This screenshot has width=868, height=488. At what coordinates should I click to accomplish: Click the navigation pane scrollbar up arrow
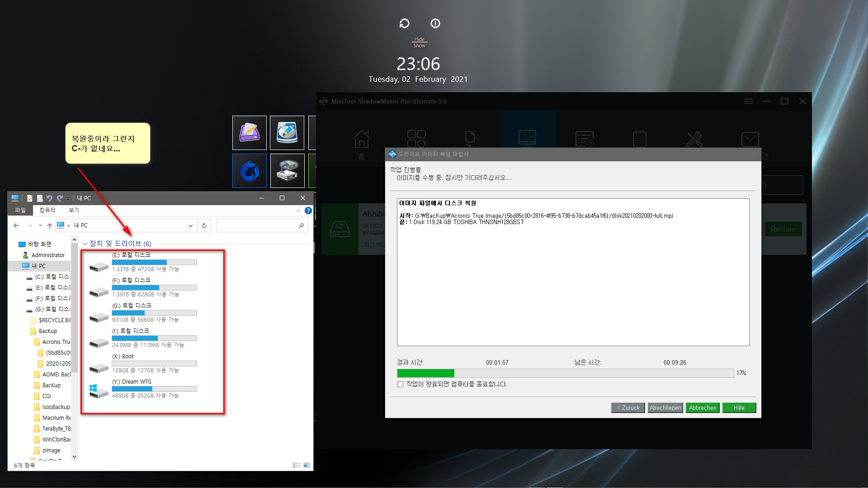(x=75, y=239)
